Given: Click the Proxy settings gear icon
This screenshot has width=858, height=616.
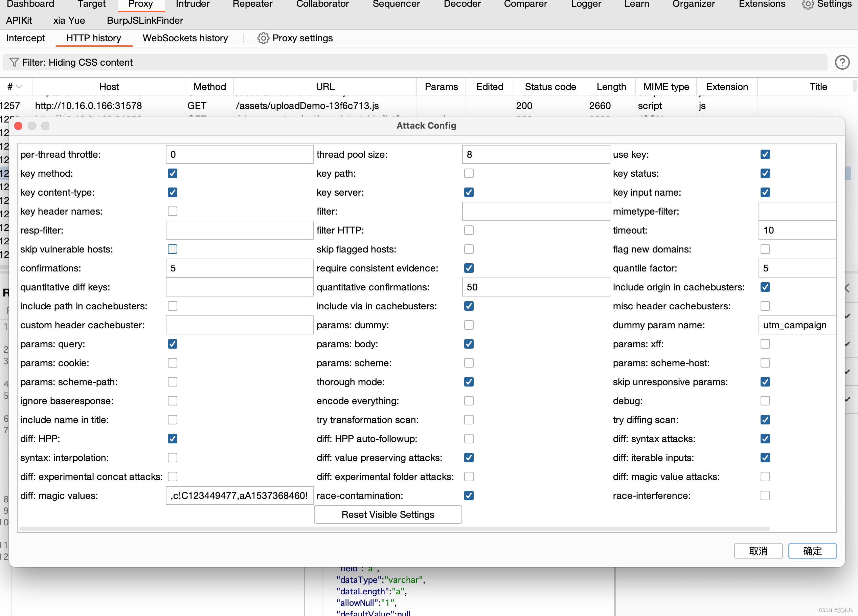Looking at the screenshot, I should 263,38.
